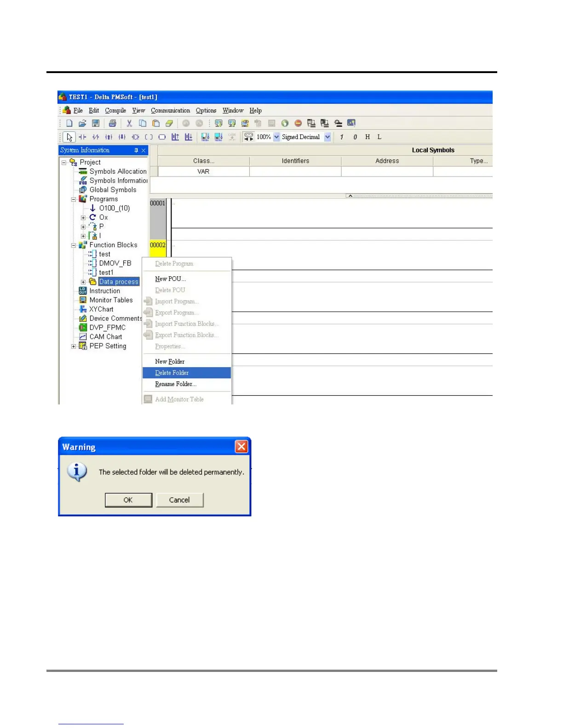Close the System Information panel
This screenshot has height=728, width=563.
pos(144,150)
